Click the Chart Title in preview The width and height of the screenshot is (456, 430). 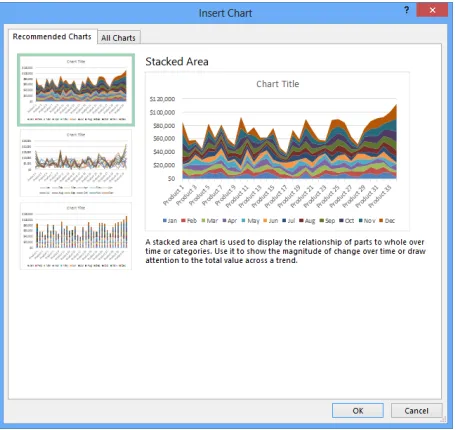277,84
